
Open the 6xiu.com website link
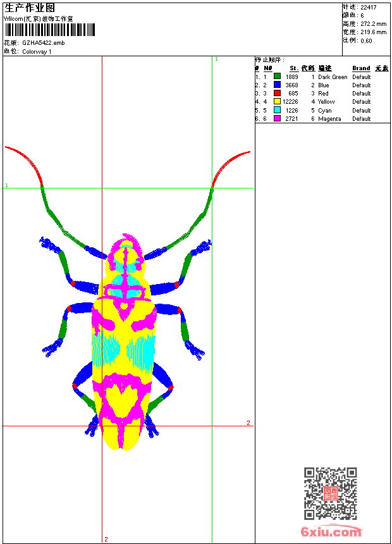click(x=331, y=532)
